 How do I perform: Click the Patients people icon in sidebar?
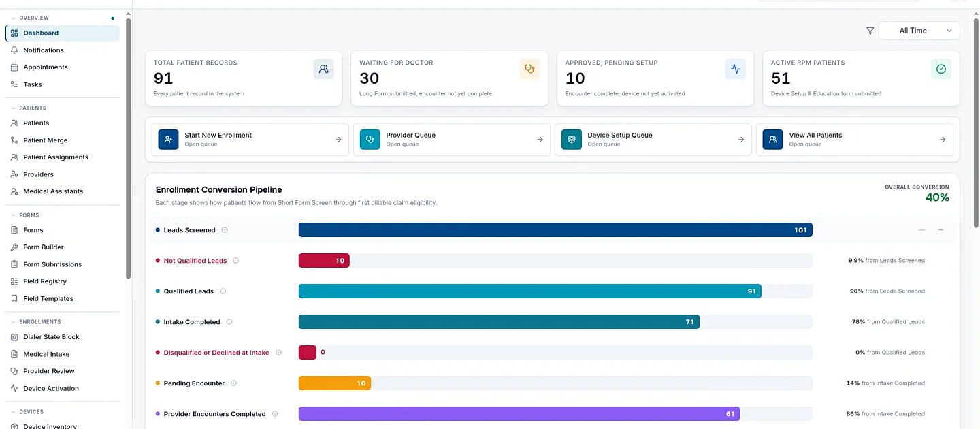14,123
